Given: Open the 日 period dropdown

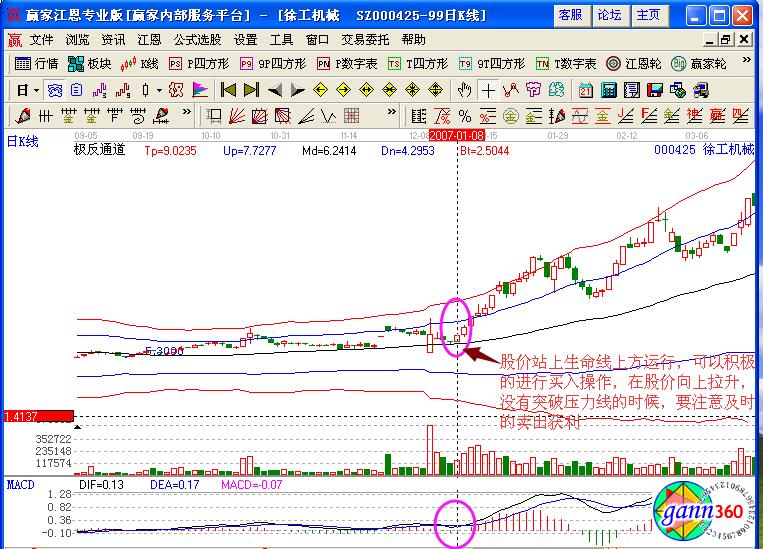Looking at the screenshot, I should pyautogui.click(x=27, y=89).
